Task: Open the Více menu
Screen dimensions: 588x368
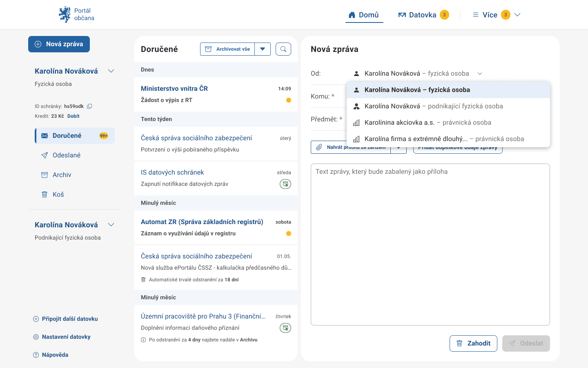Action: tap(496, 15)
